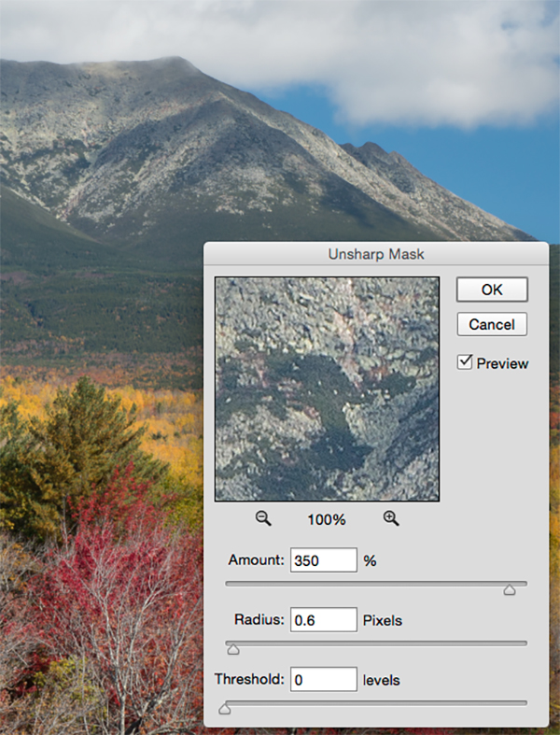The image size is (560, 735).
Task: Click the sharpening preview thumbnail
Action: [327, 389]
